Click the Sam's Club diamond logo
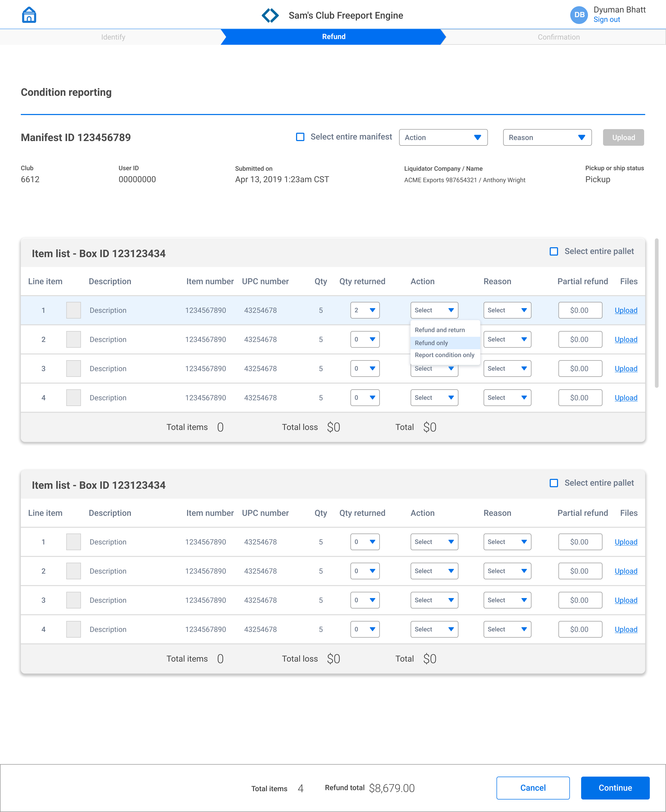The image size is (666, 812). 270,15
